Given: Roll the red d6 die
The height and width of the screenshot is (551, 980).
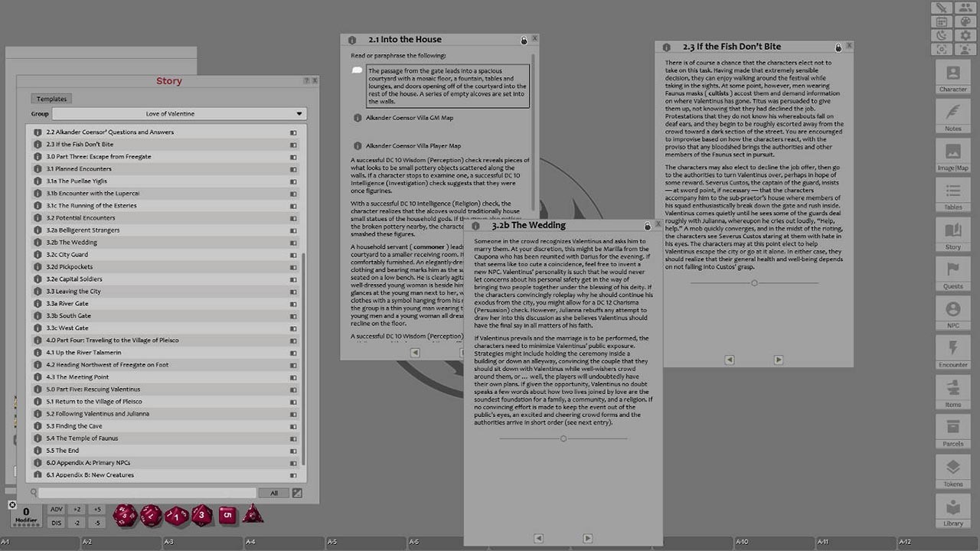Looking at the screenshot, I should pyautogui.click(x=227, y=517).
